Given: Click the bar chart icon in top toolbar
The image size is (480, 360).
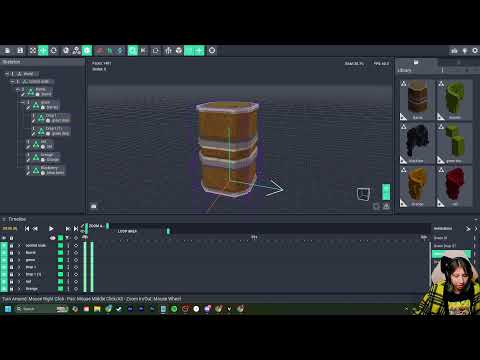Looking at the screenshot, I should click(168, 51).
